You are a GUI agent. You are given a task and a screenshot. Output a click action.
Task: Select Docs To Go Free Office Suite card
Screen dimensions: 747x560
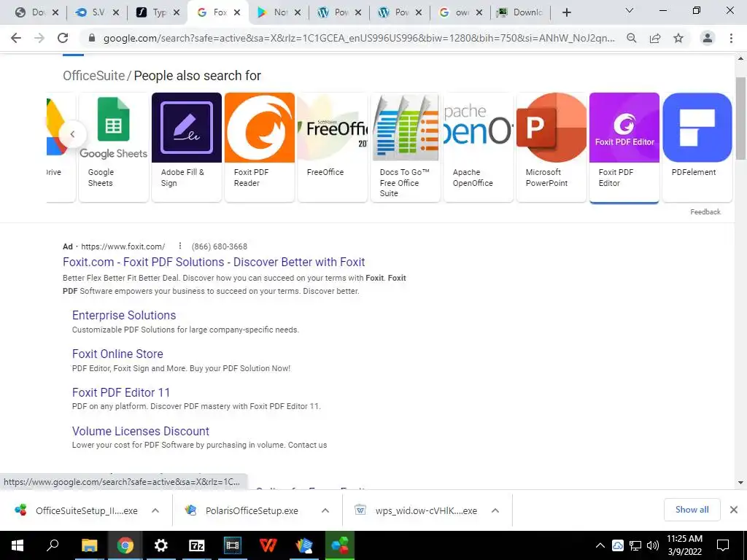406,147
